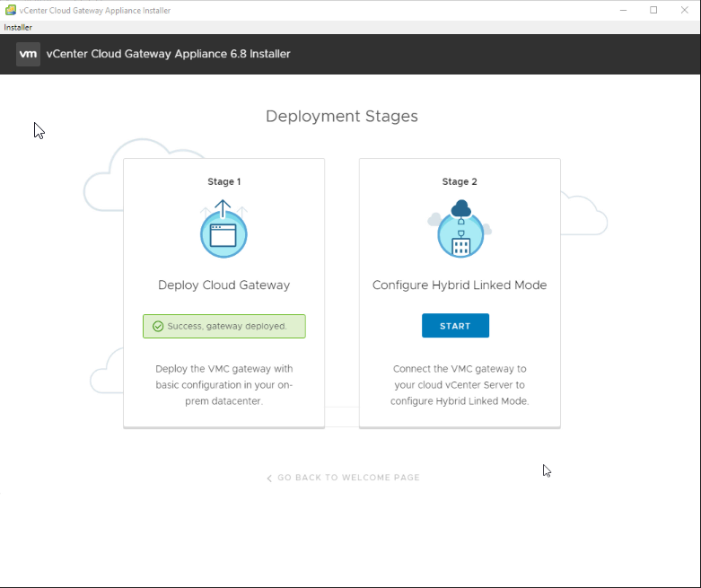
Task: Click the back chevron beside welcome page link
Action: (269, 478)
